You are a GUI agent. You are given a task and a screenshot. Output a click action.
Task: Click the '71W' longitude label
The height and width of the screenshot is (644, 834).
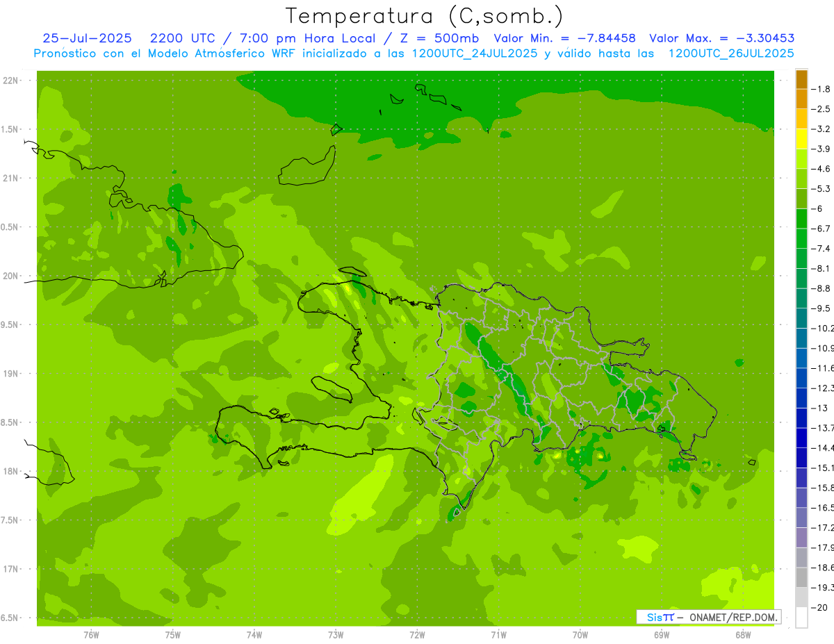(x=498, y=635)
